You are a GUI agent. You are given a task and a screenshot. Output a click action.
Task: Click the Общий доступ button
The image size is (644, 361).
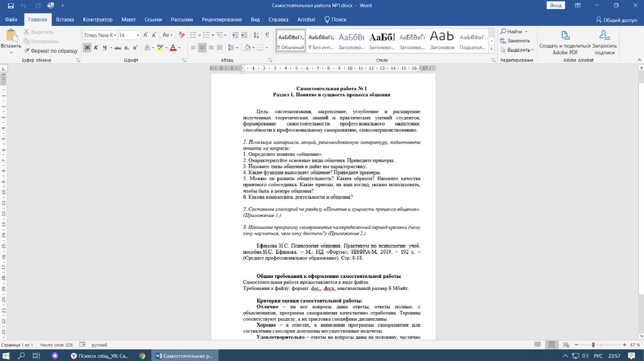pyautogui.click(x=616, y=19)
